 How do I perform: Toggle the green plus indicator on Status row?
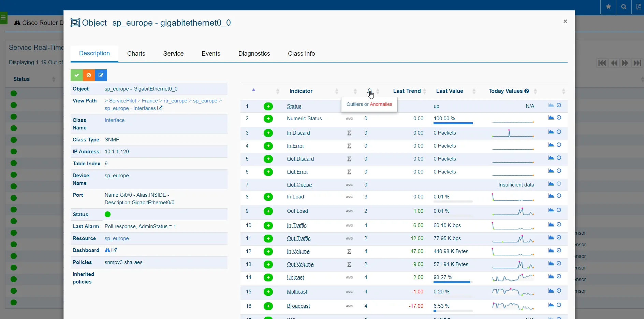coord(268,106)
